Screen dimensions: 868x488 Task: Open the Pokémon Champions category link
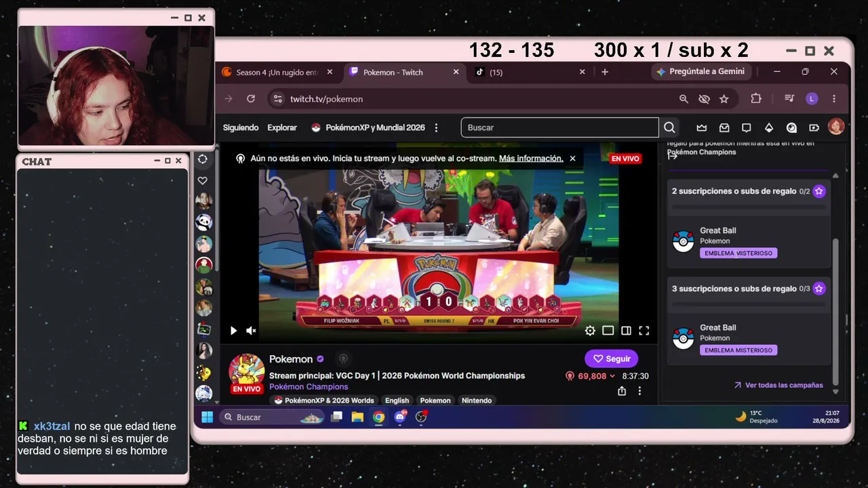click(x=309, y=387)
